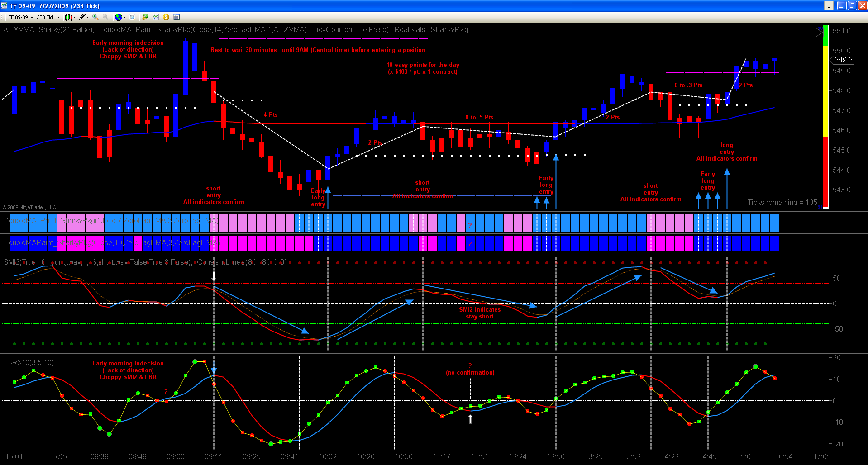Open the pen drawing tools icon
The height and width of the screenshot is (465, 868).
(82, 17)
